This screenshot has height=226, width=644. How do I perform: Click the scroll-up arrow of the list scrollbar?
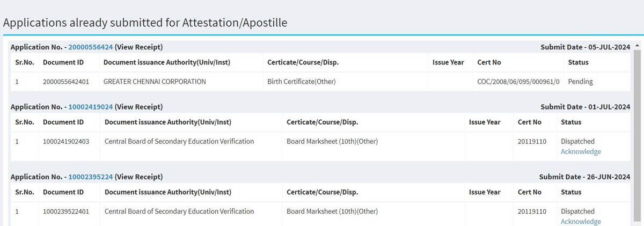click(637, 45)
